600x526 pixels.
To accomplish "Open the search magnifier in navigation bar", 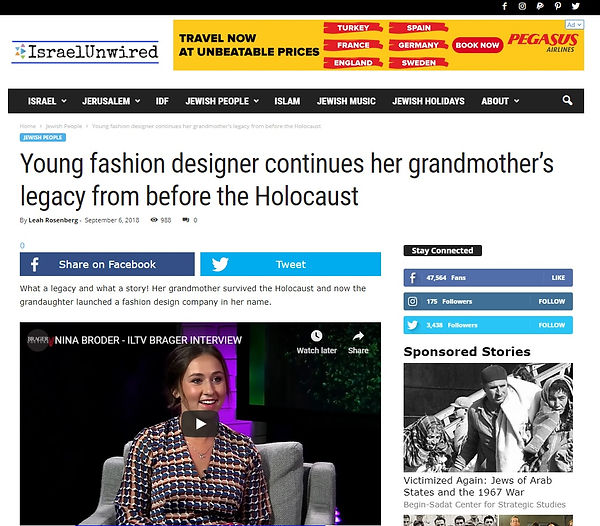I will (x=567, y=100).
